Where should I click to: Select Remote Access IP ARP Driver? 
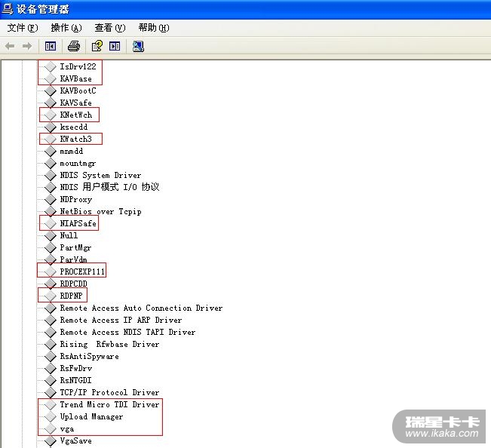121,320
